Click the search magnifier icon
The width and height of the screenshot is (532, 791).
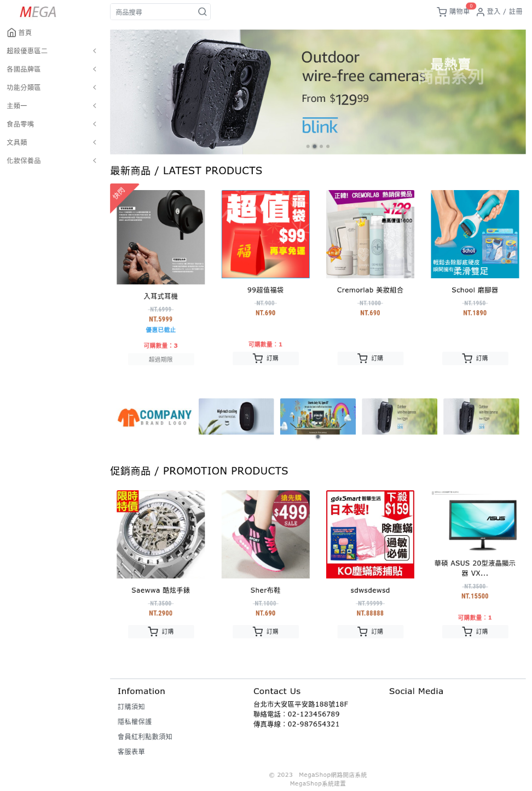coord(202,12)
